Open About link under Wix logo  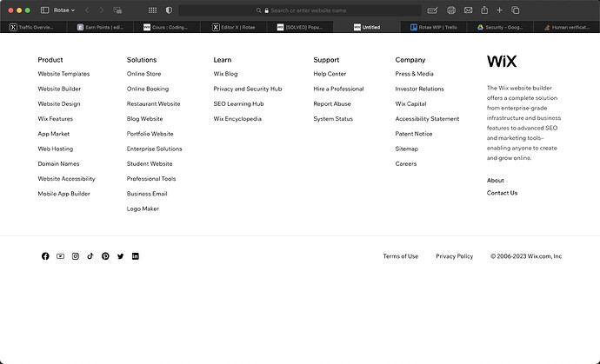495,181
